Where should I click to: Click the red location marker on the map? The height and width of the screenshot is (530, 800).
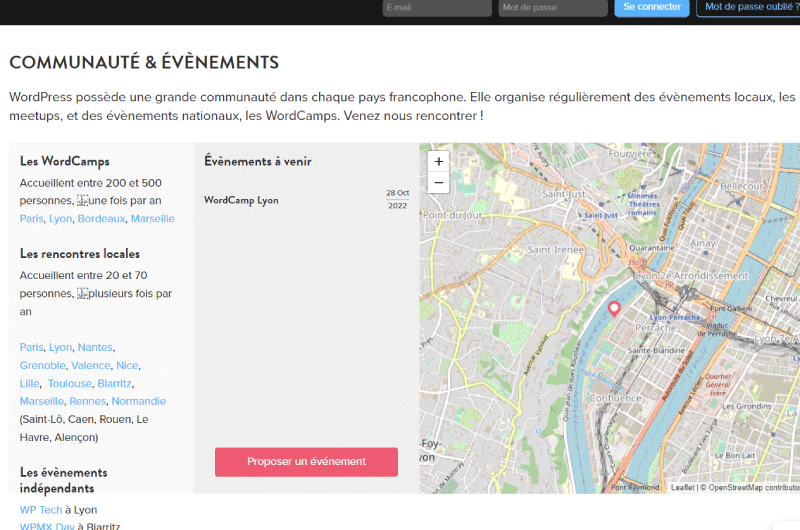pyautogui.click(x=614, y=308)
